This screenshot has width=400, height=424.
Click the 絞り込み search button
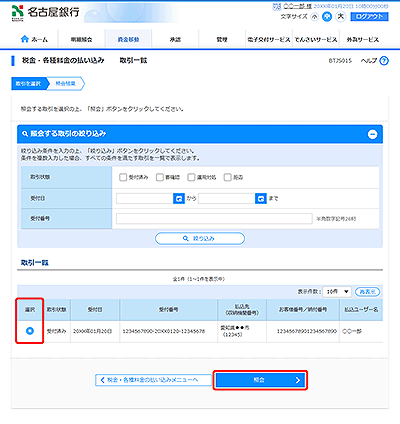click(200, 239)
